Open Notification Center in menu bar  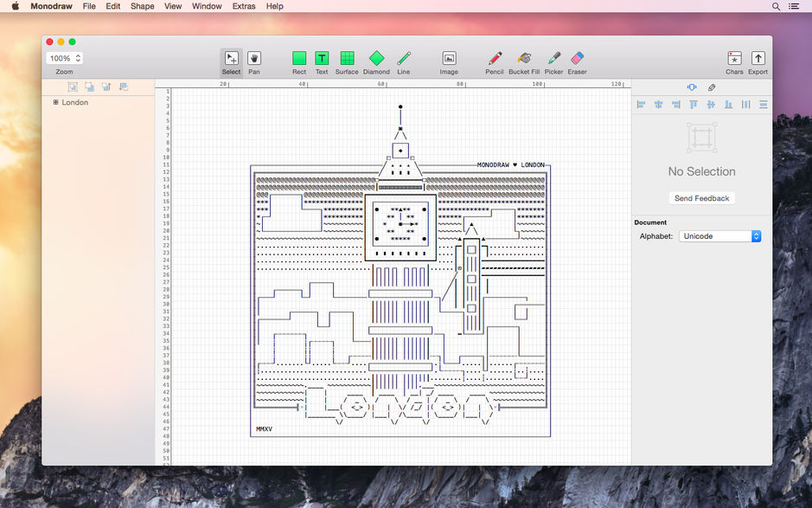click(793, 6)
